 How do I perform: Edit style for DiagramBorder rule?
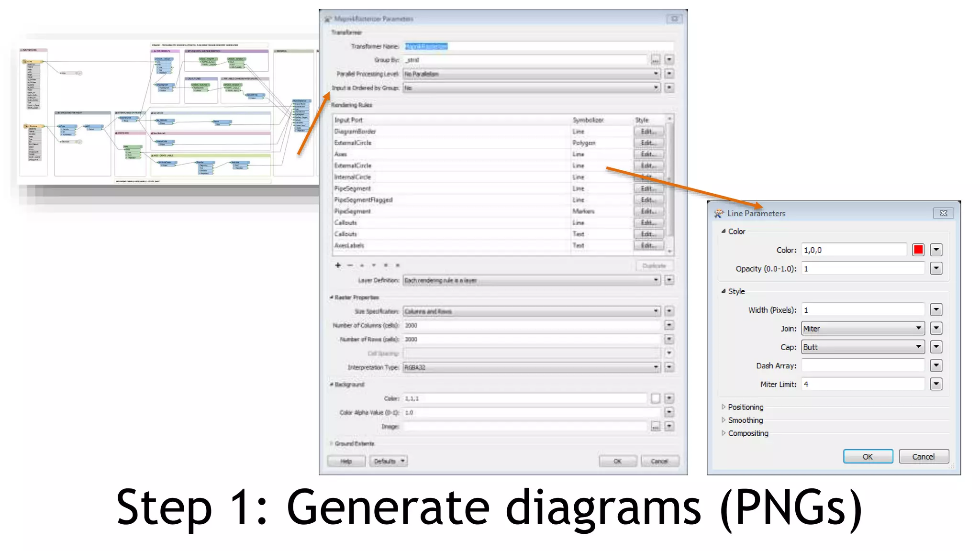coord(648,131)
